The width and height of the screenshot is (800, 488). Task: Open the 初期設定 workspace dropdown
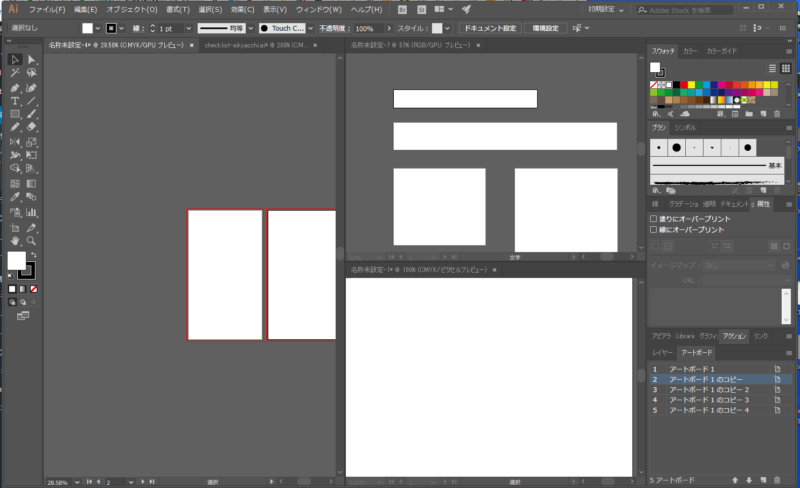tap(606, 10)
